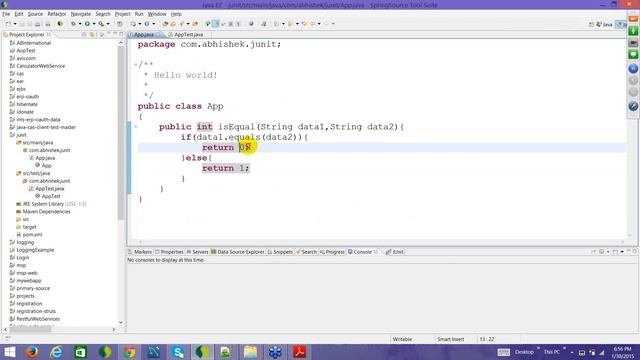Select the RestfulWebServices project
The height and width of the screenshot is (360, 640).
click(38, 319)
